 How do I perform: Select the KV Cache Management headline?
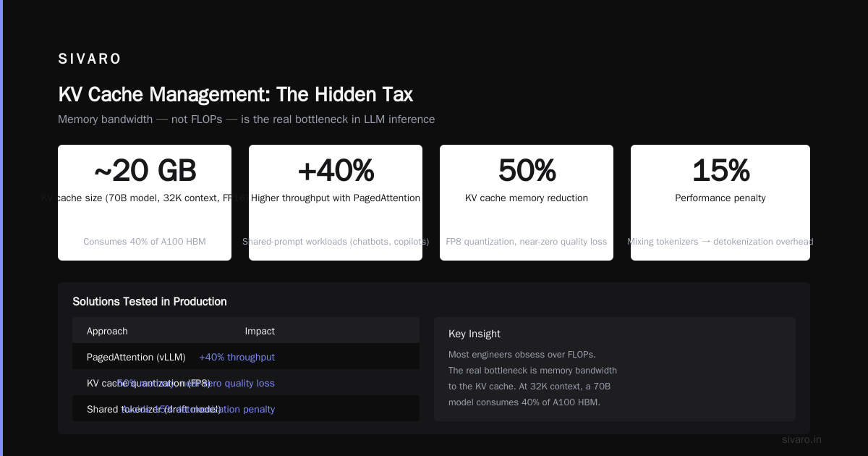pyautogui.click(x=236, y=95)
